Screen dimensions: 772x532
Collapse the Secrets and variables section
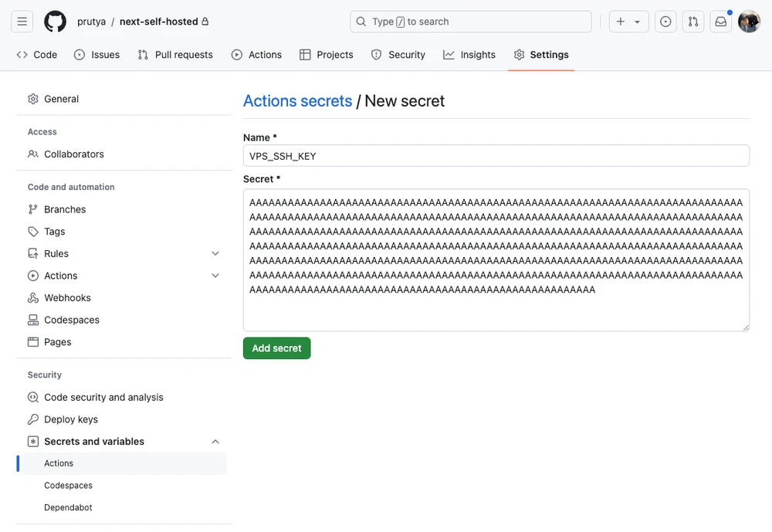pos(215,442)
